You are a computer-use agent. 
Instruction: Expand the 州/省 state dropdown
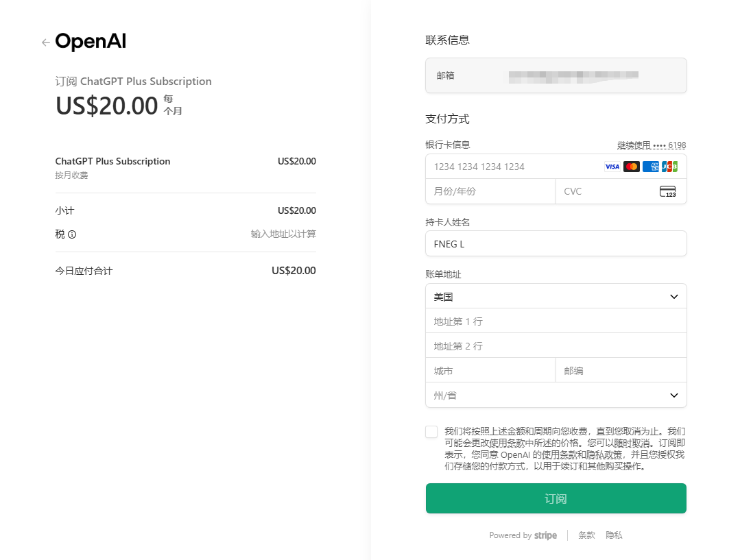pyautogui.click(x=556, y=395)
